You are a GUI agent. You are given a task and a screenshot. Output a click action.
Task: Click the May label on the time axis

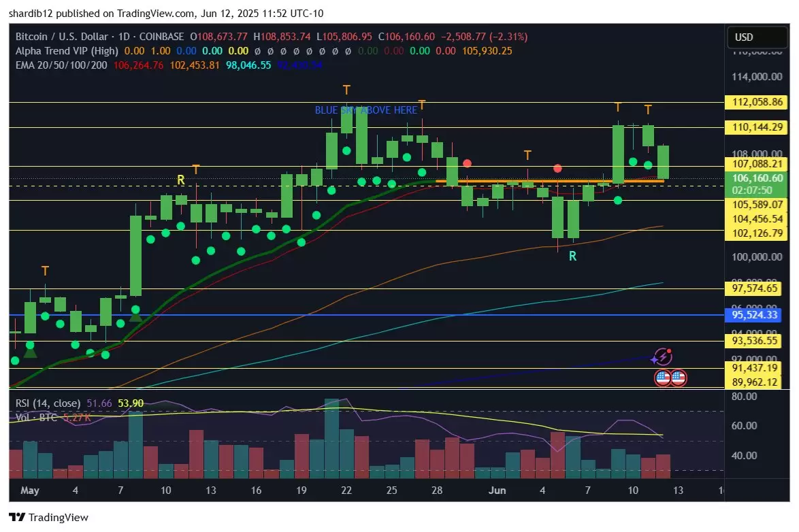(x=29, y=491)
